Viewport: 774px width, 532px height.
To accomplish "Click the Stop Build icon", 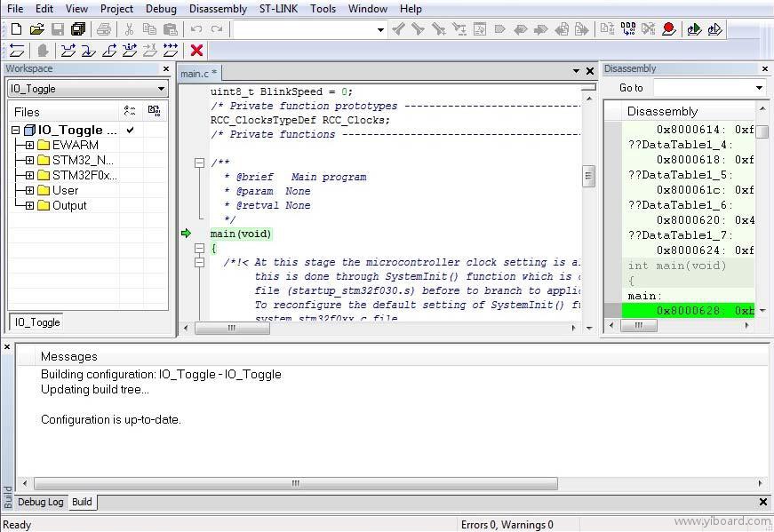I will tap(649, 29).
